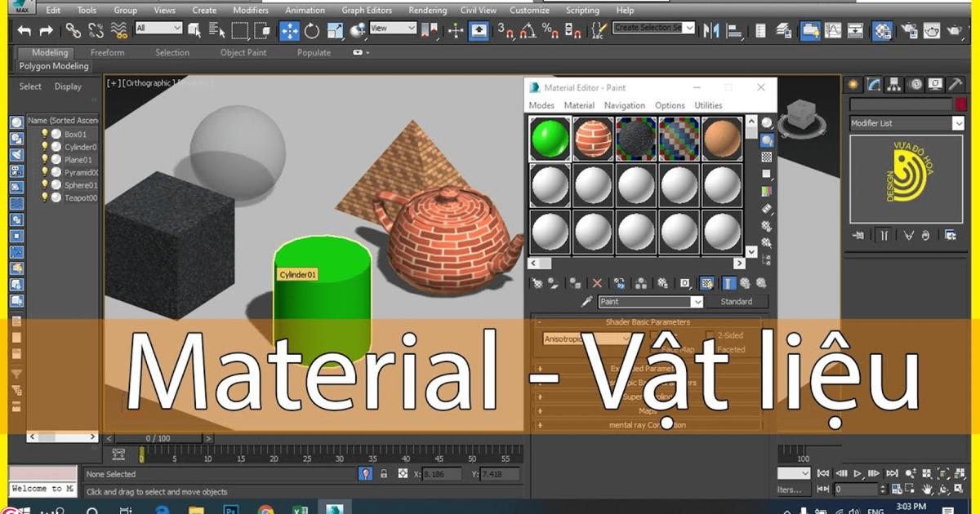
Task: Pick material from object eyedropper
Action: [586, 302]
